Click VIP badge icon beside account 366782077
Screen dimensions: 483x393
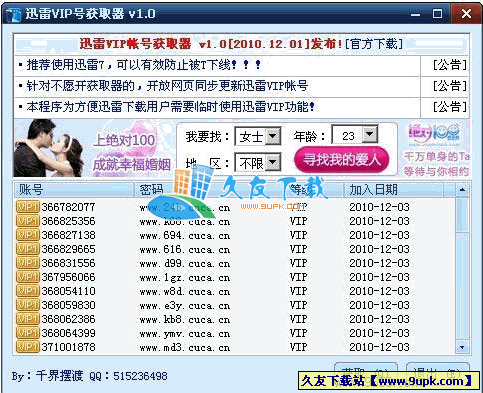pos(28,207)
